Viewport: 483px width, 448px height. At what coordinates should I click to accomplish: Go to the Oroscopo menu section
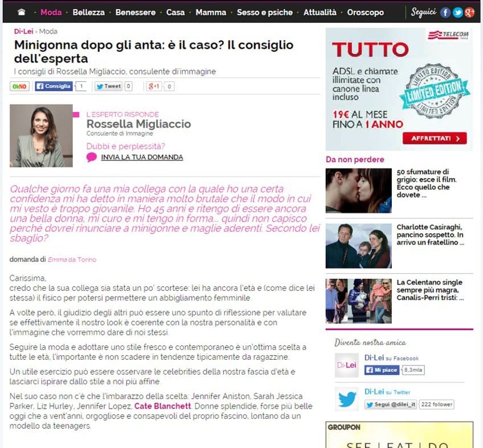(365, 12)
